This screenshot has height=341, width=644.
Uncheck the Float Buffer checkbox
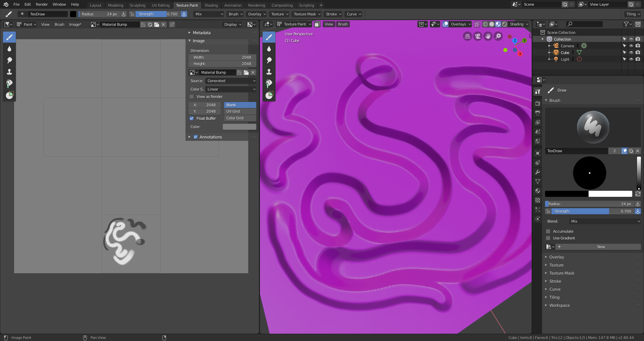click(x=192, y=118)
